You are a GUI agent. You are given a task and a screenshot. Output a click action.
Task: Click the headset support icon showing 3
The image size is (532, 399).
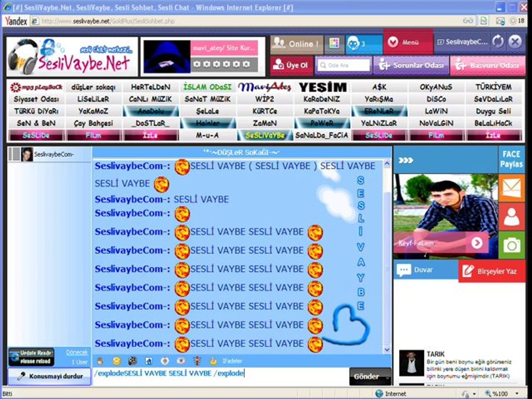(364, 44)
